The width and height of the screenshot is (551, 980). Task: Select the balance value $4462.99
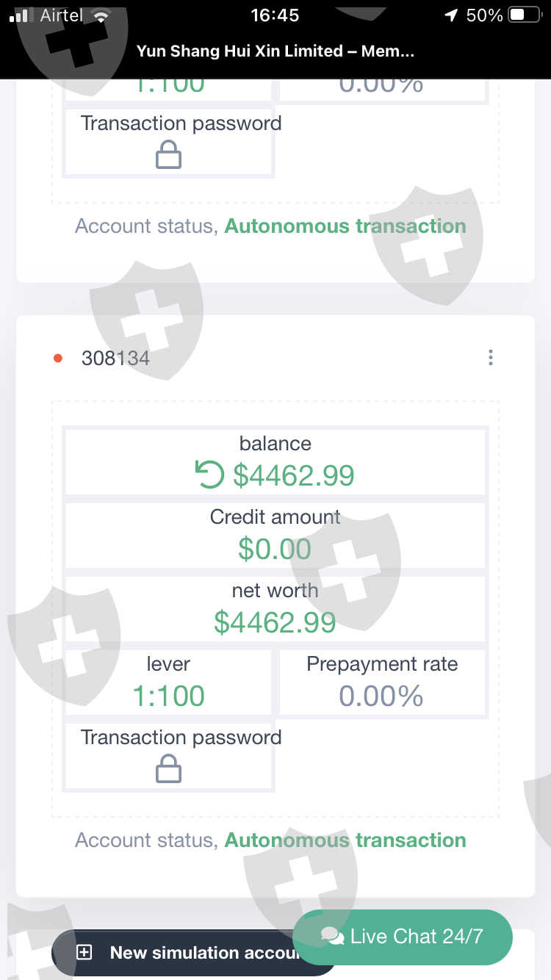tap(293, 475)
